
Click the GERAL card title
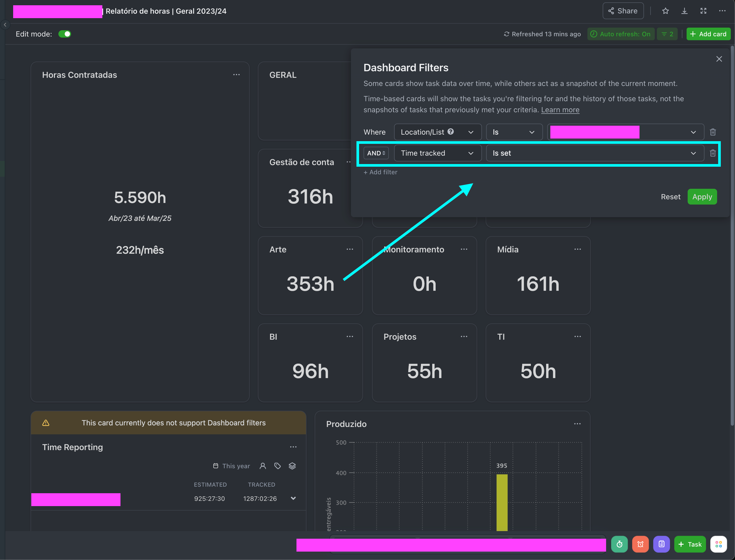(x=283, y=75)
